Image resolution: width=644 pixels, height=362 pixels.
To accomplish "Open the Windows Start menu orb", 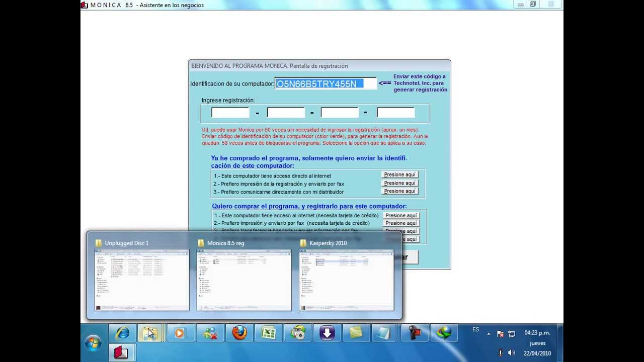I will (94, 343).
